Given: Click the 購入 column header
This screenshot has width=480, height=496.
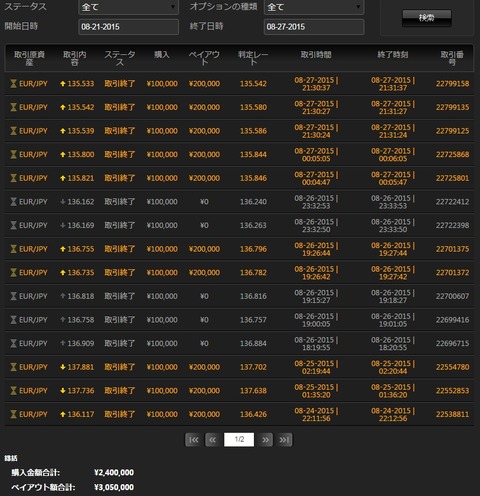Looking at the screenshot, I should tap(162, 55).
